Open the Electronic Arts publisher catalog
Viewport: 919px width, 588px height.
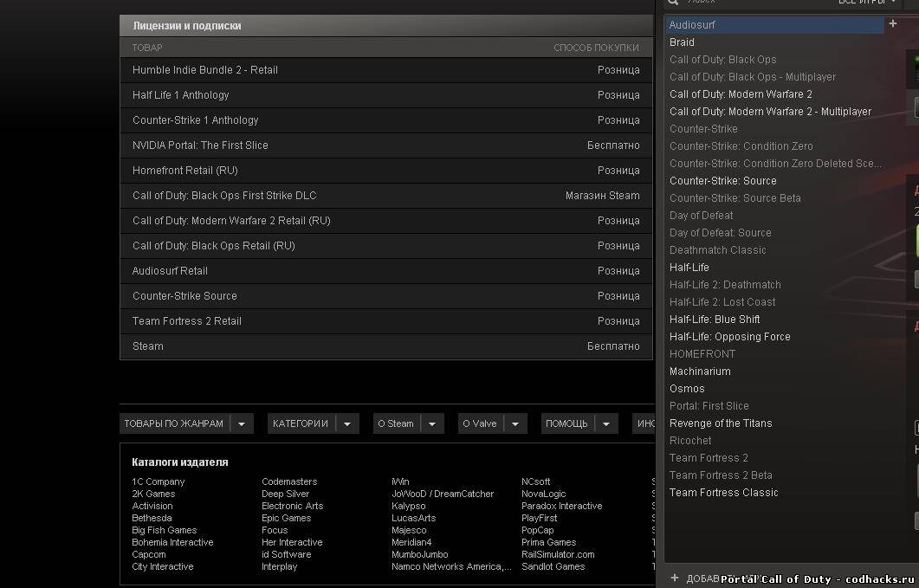click(293, 506)
